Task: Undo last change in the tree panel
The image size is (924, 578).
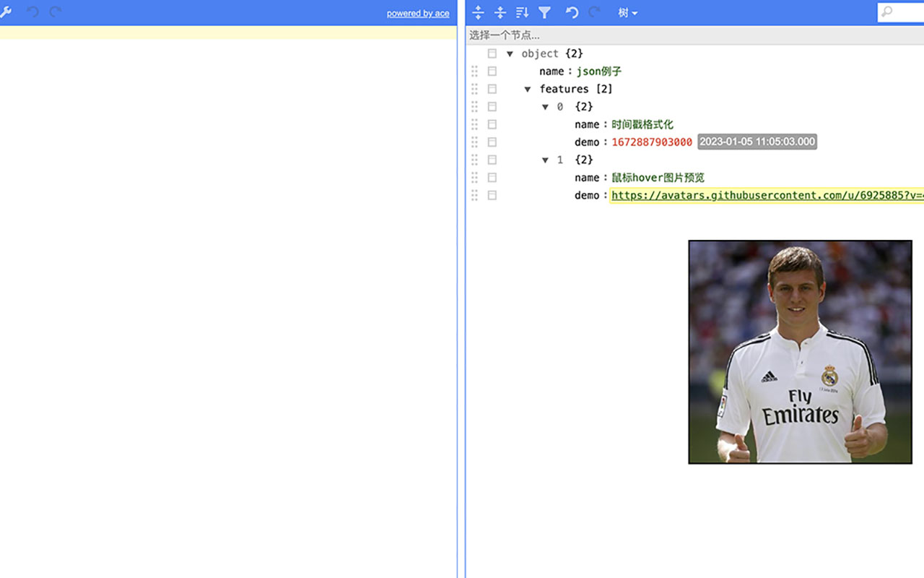Action: click(x=572, y=12)
